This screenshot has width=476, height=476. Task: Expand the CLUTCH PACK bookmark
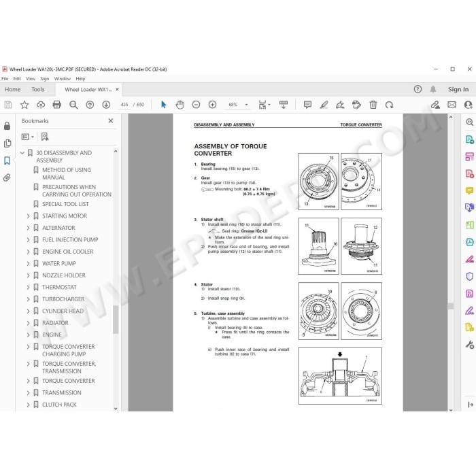click(29, 405)
